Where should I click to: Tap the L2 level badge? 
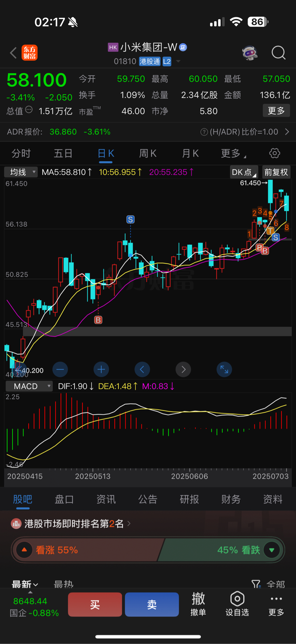(x=166, y=61)
